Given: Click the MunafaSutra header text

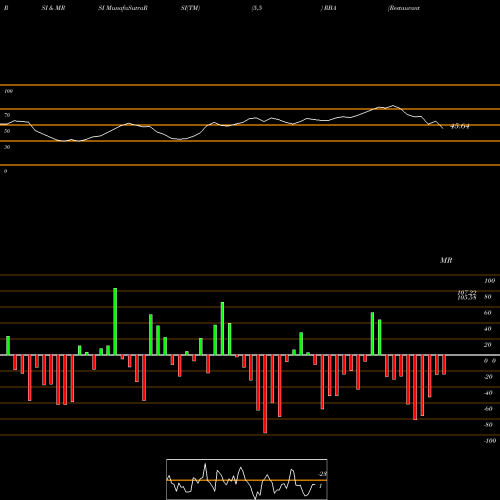Looking at the screenshot, I should [123, 8].
